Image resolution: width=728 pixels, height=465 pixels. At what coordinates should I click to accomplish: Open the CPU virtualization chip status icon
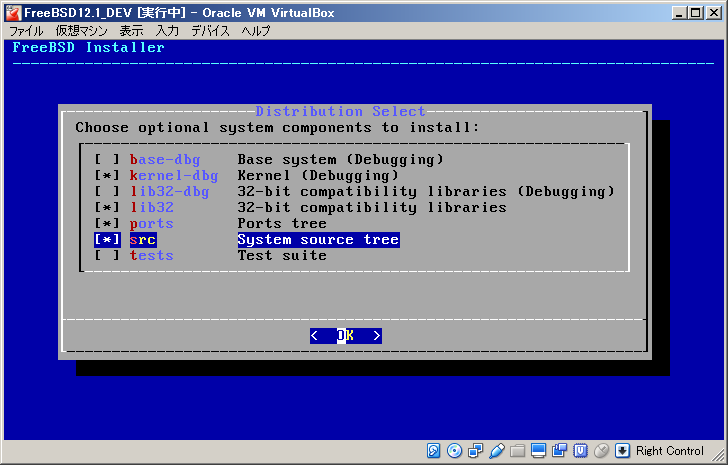[580, 451]
